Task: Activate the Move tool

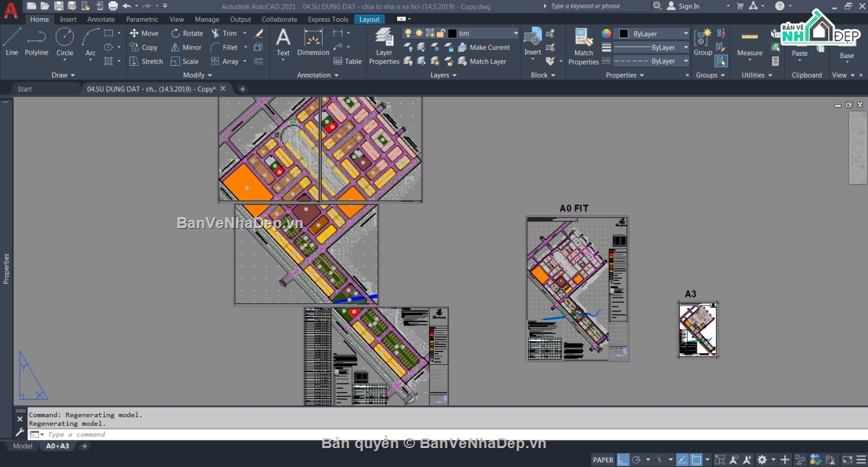Action: coord(145,33)
